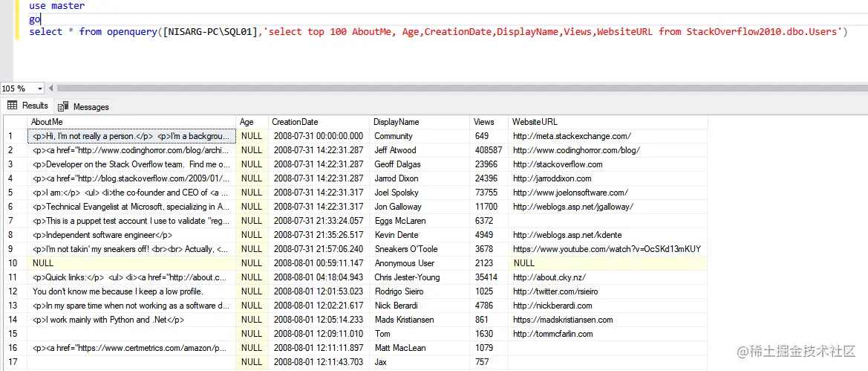Switch to the Messages tab

coord(84,106)
